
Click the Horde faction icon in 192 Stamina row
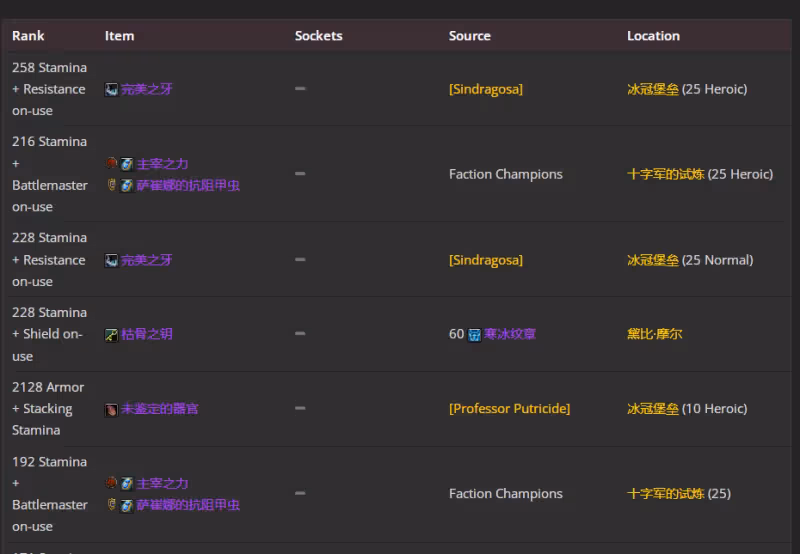111,483
